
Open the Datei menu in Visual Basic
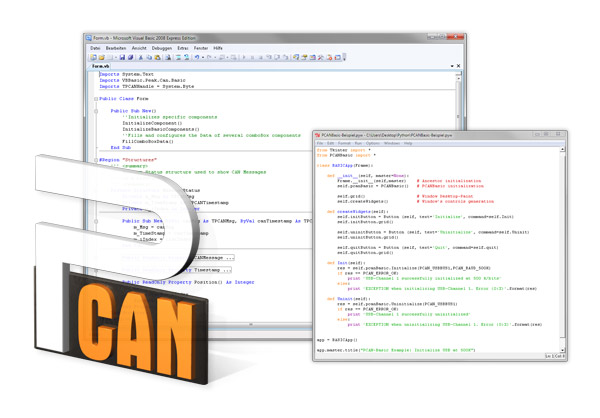click(95, 48)
